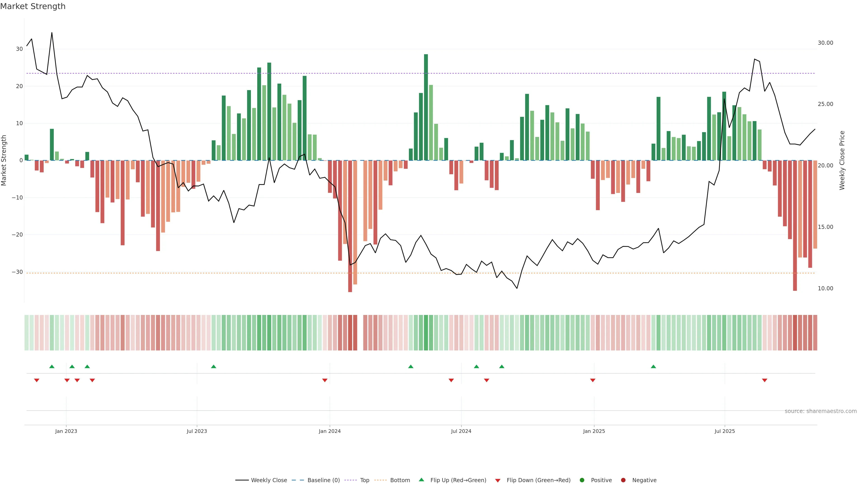Click the Weekly Close Price axis title
Screen dimensions: 868x488
point(842,160)
